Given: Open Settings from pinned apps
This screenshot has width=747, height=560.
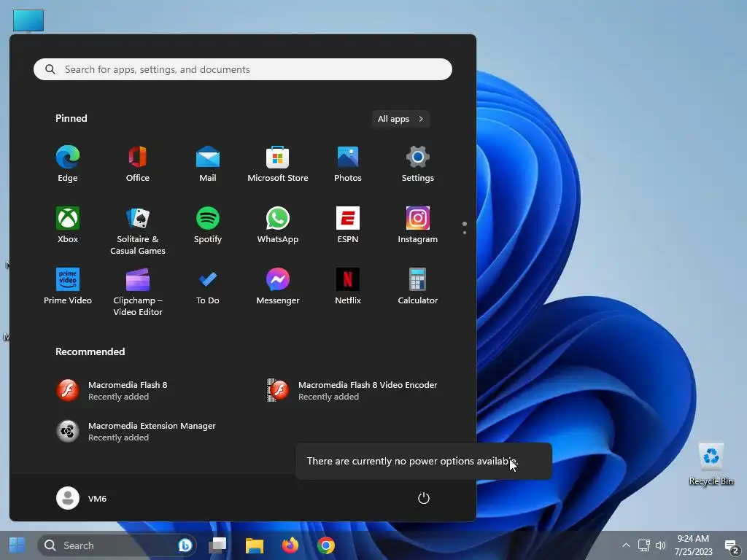Looking at the screenshot, I should pos(418,164).
